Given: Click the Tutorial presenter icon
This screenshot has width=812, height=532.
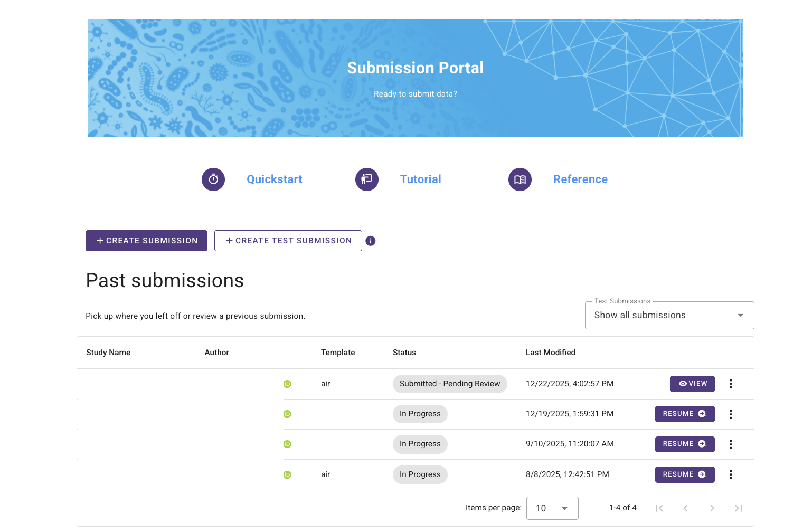Looking at the screenshot, I should [367, 179].
